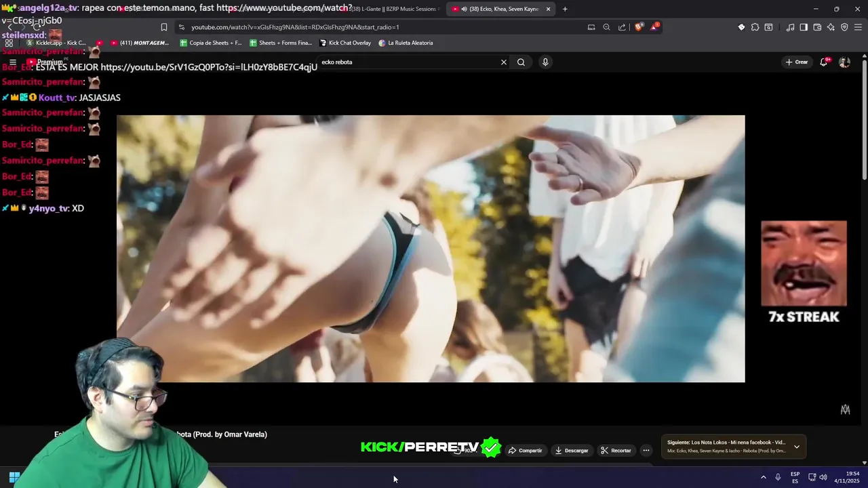Click the Recortar clip button
868x488 pixels.
point(616,450)
